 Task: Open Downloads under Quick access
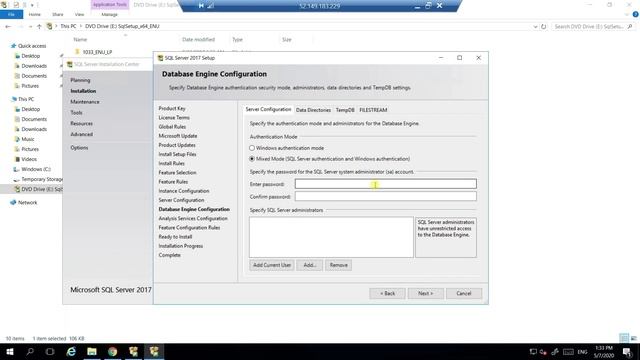[x=34, y=66]
